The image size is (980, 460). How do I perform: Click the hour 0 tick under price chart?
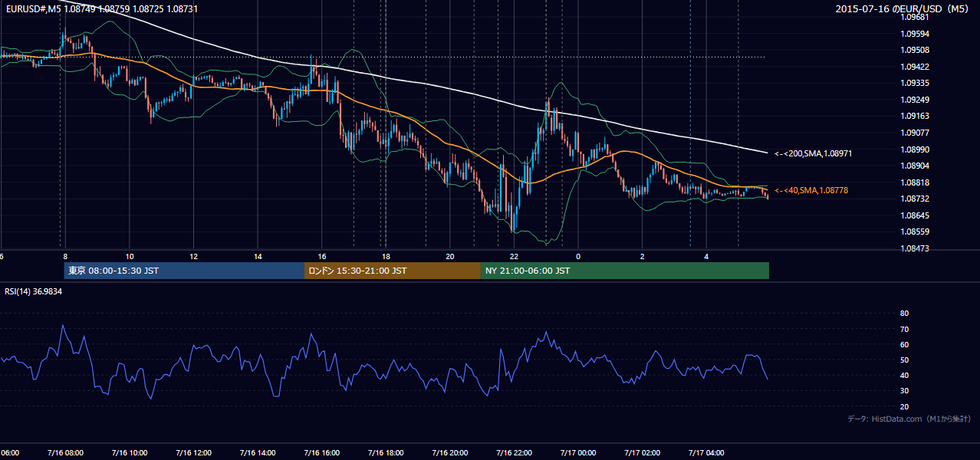tap(578, 256)
